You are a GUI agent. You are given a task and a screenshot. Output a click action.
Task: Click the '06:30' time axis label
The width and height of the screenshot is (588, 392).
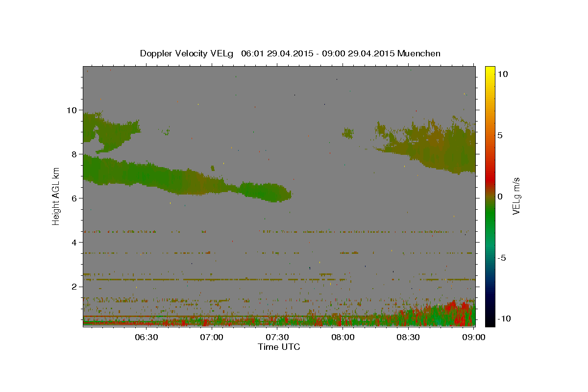[x=147, y=337]
